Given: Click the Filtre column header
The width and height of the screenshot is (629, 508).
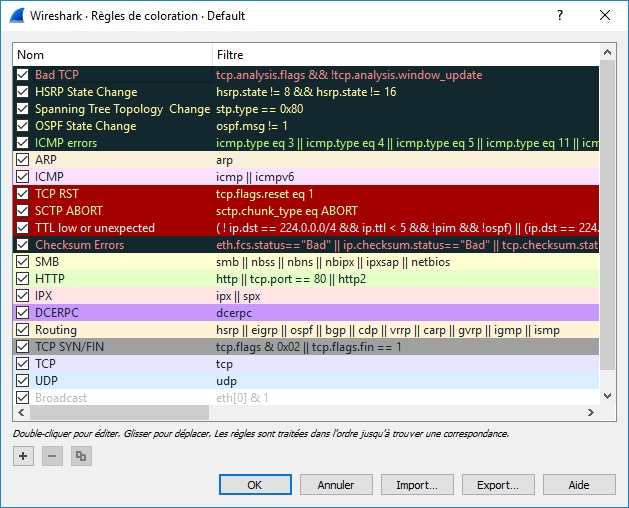Looking at the screenshot, I should [406, 55].
